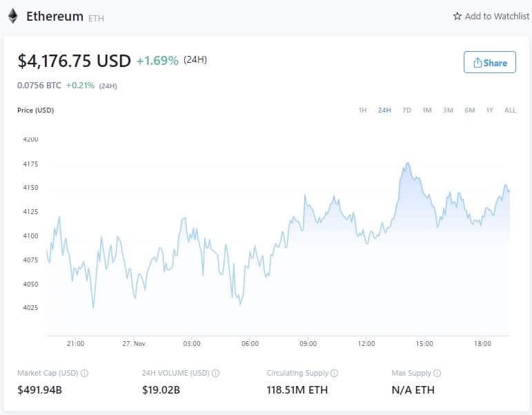Click the info icon next to Market Cap (USD)
Screen dimensions: 532x415
click(84, 373)
